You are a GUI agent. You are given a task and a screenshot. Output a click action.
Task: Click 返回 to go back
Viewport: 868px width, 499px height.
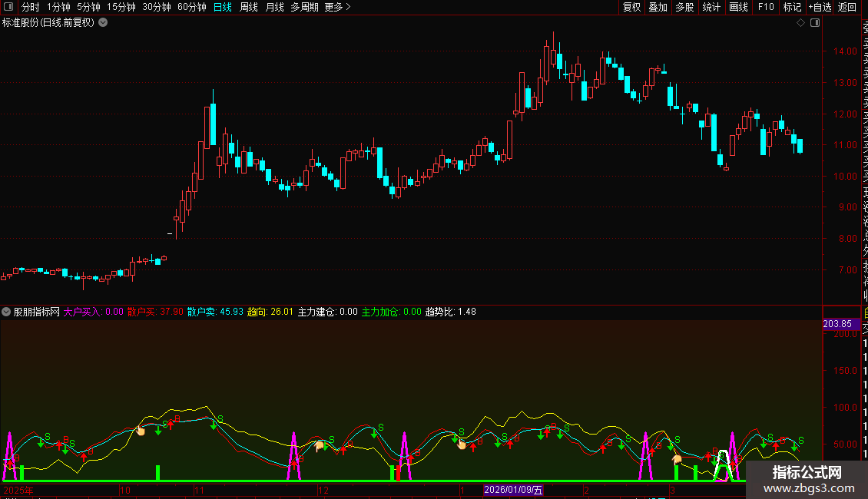pyautogui.click(x=847, y=7)
